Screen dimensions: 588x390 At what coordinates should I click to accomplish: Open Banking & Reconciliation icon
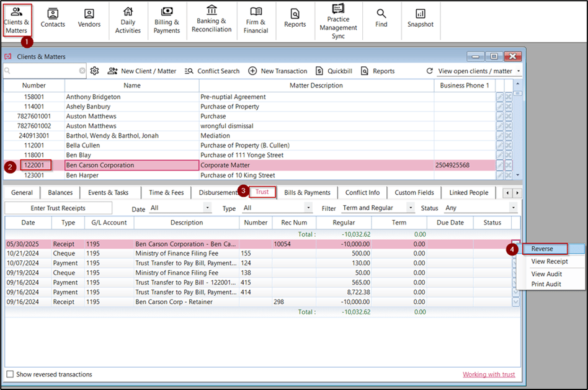[212, 19]
